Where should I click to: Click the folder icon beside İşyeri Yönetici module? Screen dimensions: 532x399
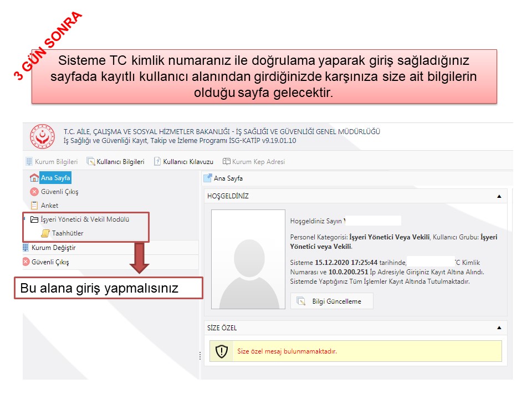point(34,219)
